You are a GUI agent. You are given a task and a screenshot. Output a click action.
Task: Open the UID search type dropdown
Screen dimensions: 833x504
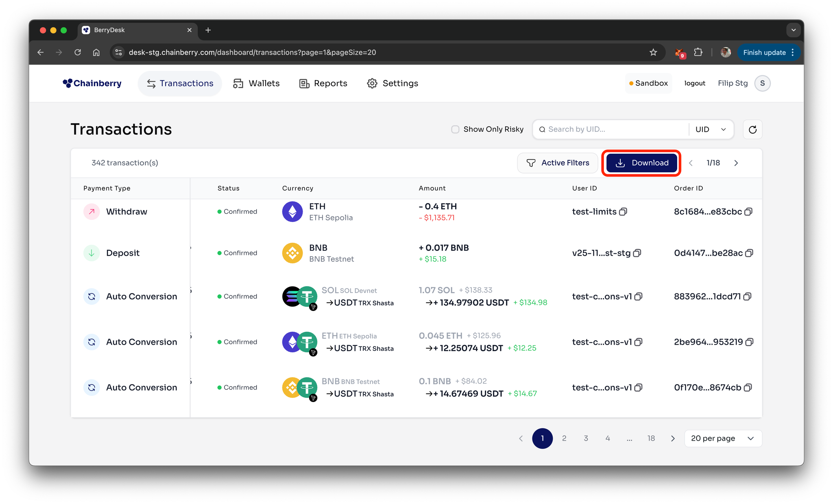tap(711, 129)
